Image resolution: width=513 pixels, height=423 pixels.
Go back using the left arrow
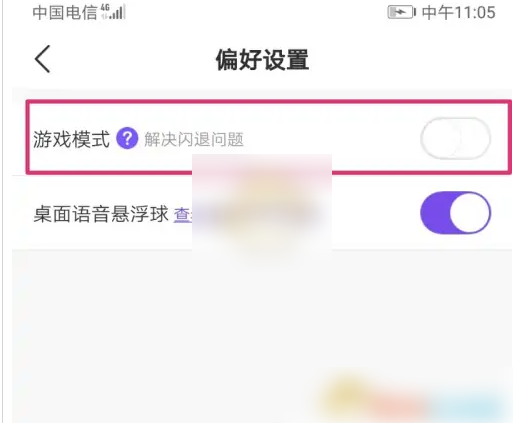pyautogui.click(x=43, y=59)
